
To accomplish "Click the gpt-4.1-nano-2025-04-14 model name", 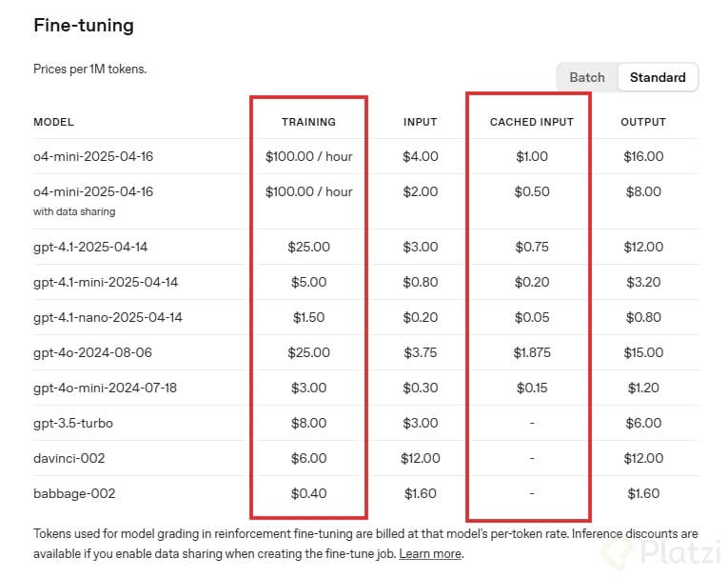I will coord(108,317).
